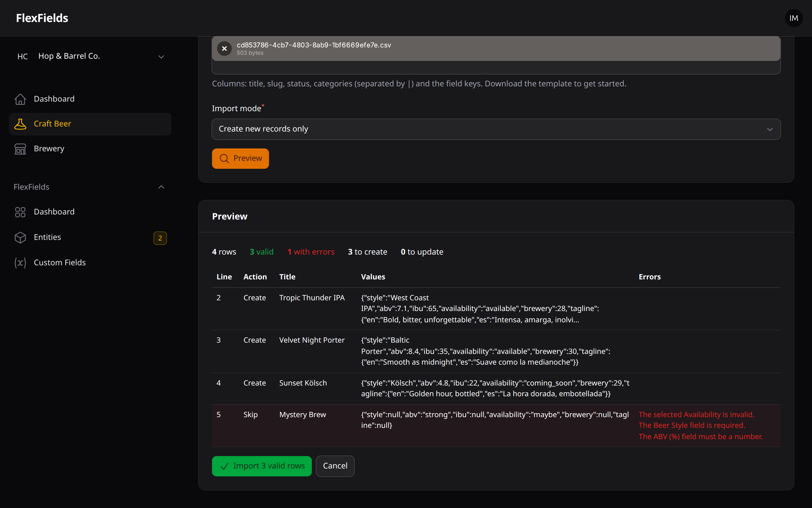The width and height of the screenshot is (812, 508).
Task: Click the '1 with errors' summary count
Action: [x=311, y=252]
